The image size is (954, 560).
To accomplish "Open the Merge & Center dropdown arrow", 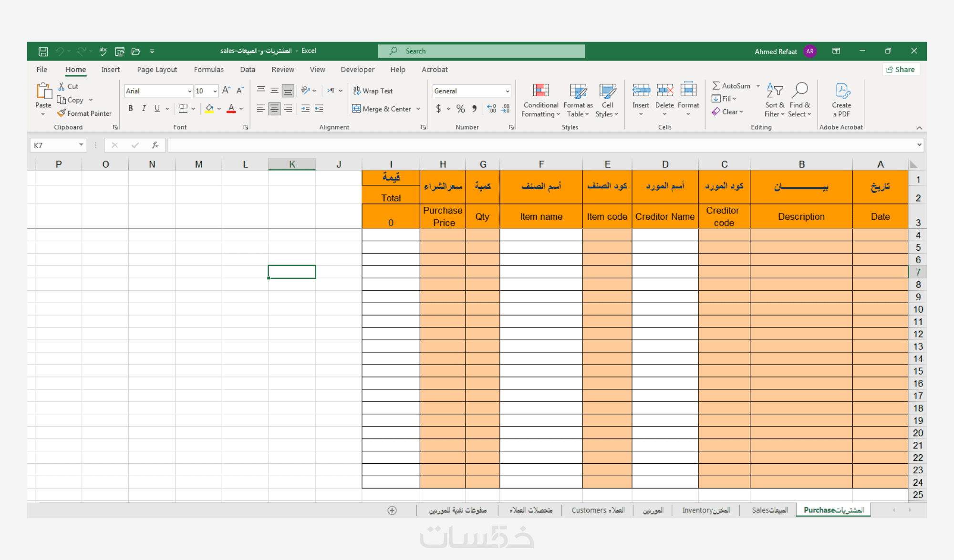I will coord(418,109).
